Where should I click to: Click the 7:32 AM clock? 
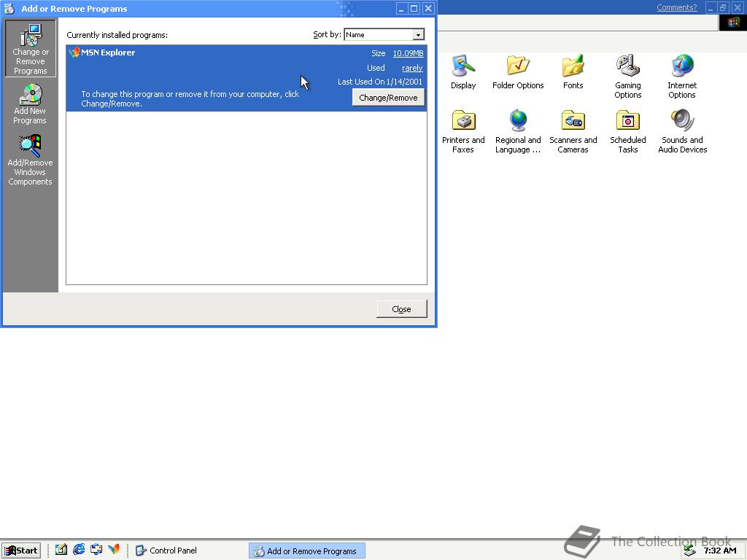pyautogui.click(x=720, y=551)
